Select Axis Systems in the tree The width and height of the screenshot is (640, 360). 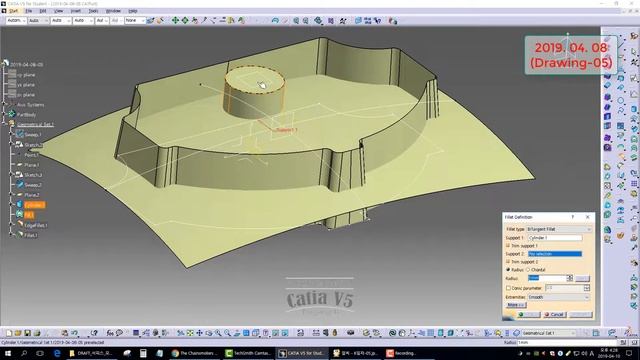(30, 105)
